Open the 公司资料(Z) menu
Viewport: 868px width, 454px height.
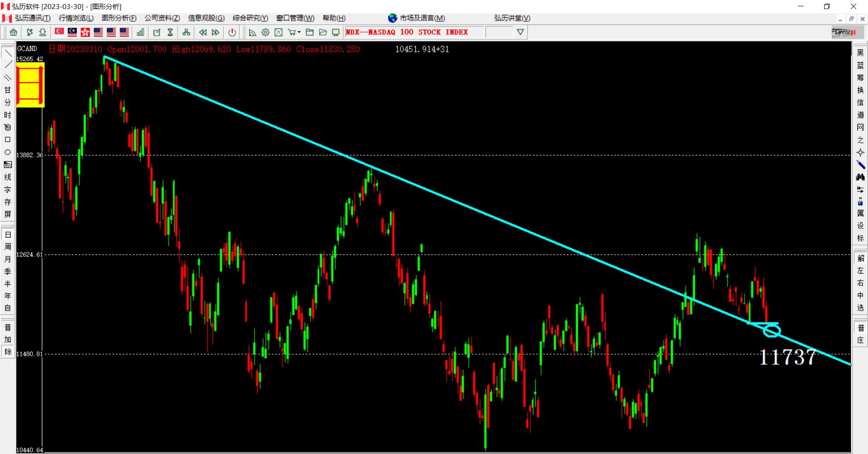tap(162, 18)
